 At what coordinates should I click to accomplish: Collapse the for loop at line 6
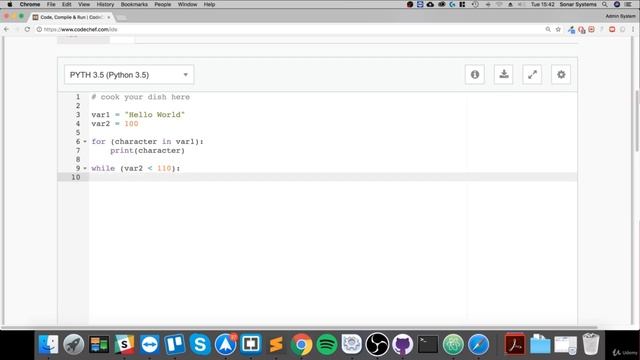tap(85, 142)
